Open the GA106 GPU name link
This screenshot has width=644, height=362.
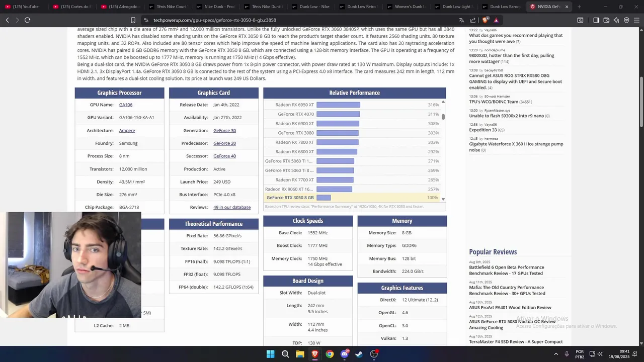click(x=126, y=105)
